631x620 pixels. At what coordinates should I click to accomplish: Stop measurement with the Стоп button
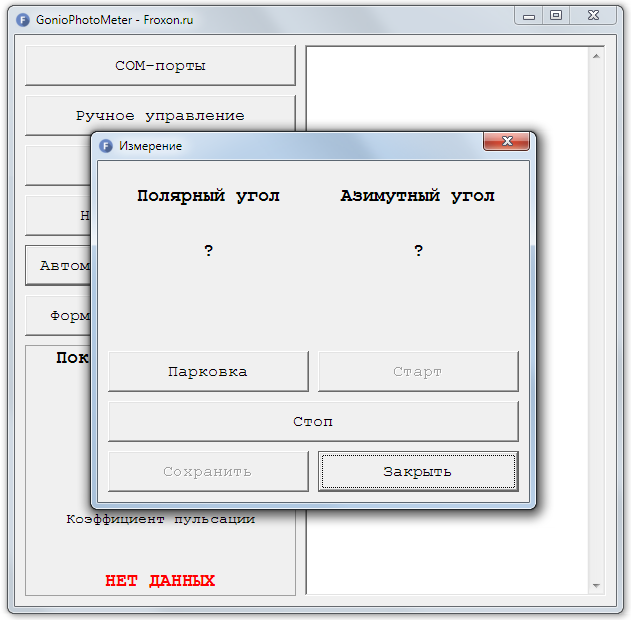pyautogui.click(x=313, y=421)
